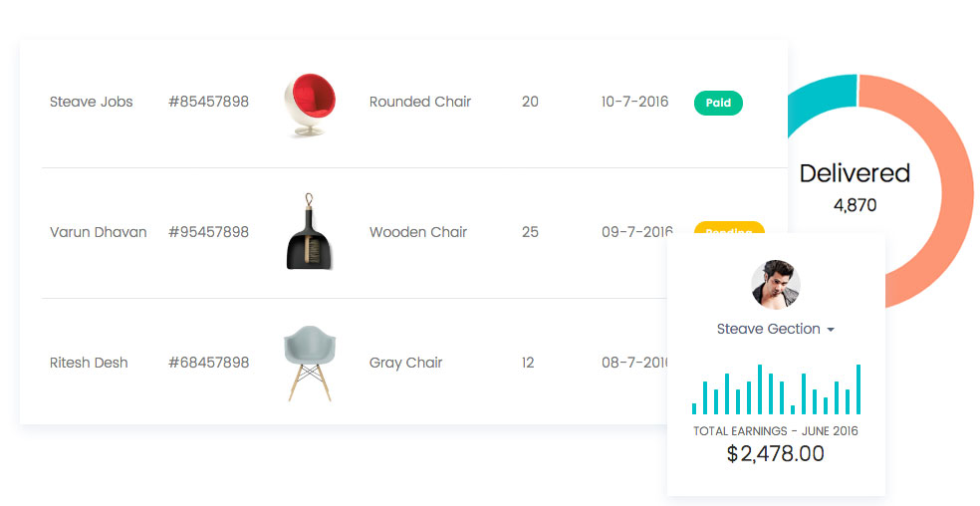Click the Wooden Chair product name

[x=417, y=232]
